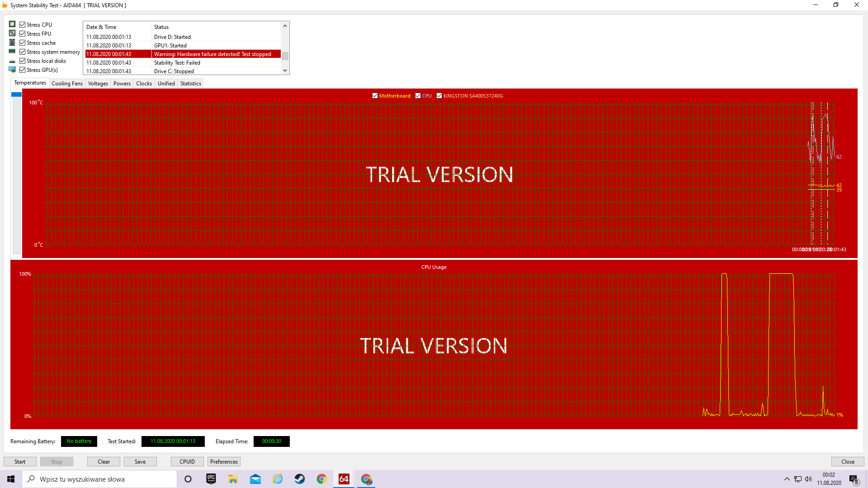Open Steam from taskbar

[300, 479]
